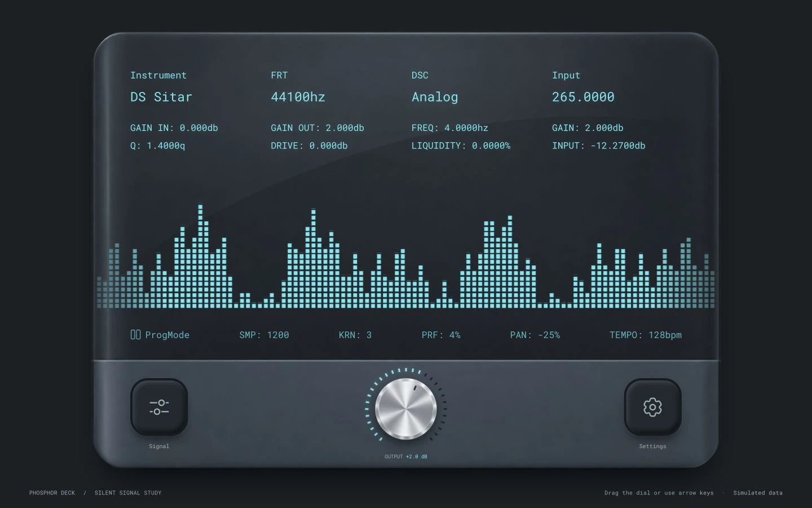812x508 pixels.
Task: Click the INPUT: -12.2700db readout
Action: click(599, 146)
